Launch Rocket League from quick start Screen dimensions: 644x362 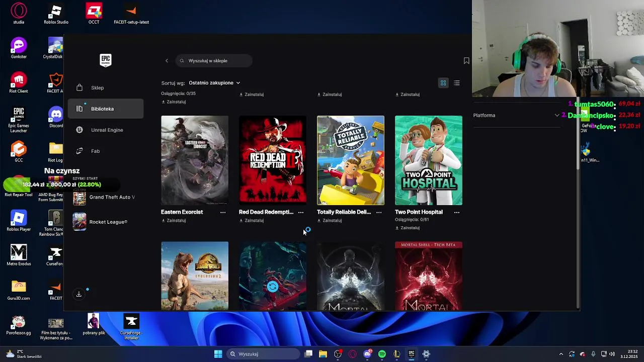point(101,222)
